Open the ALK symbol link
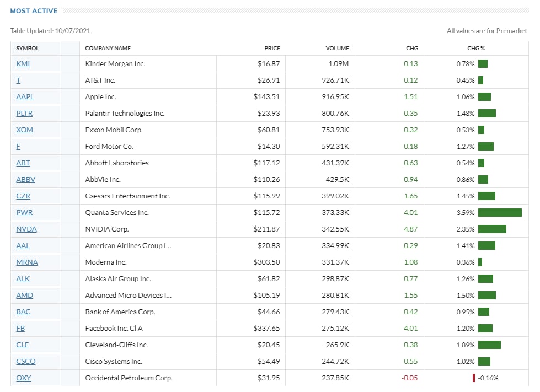Screen dimensions: 540x392 coord(23,278)
